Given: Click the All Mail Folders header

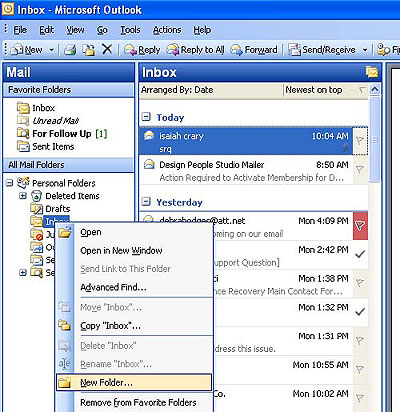Looking at the screenshot, I should tap(69, 165).
